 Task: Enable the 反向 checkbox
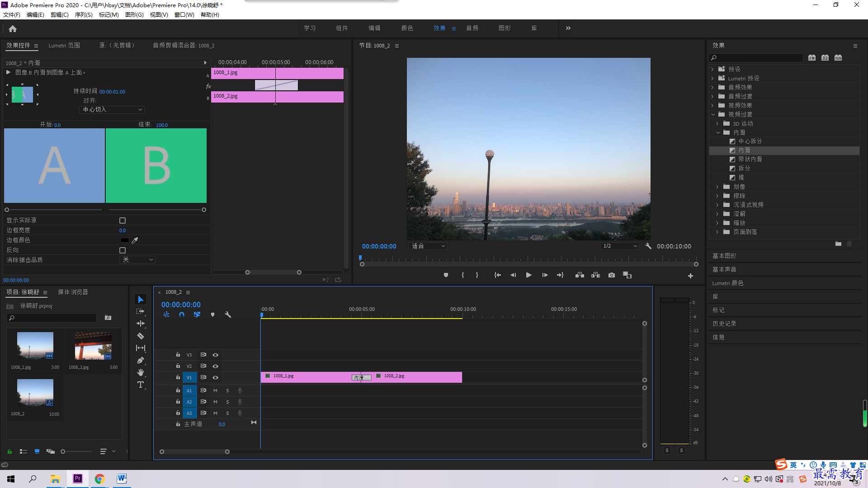123,250
